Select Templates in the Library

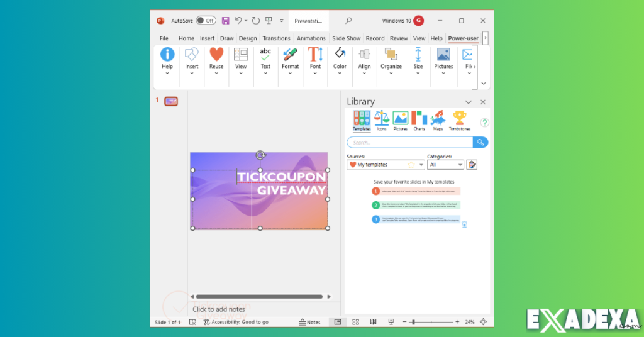click(362, 121)
